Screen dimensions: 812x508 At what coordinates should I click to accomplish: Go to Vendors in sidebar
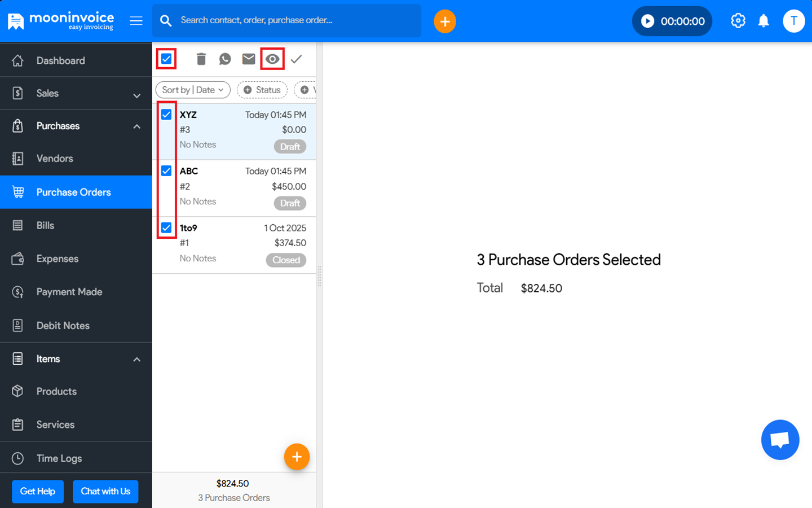click(55, 159)
